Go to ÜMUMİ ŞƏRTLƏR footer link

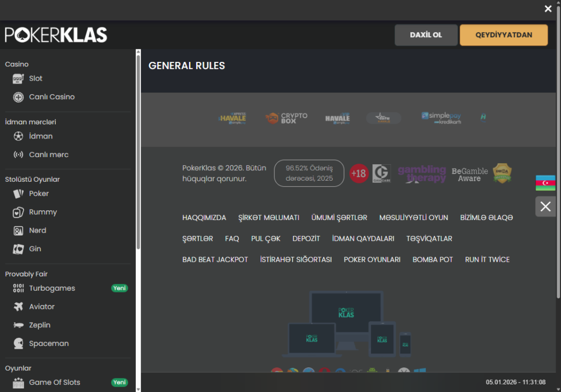click(339, 218)
